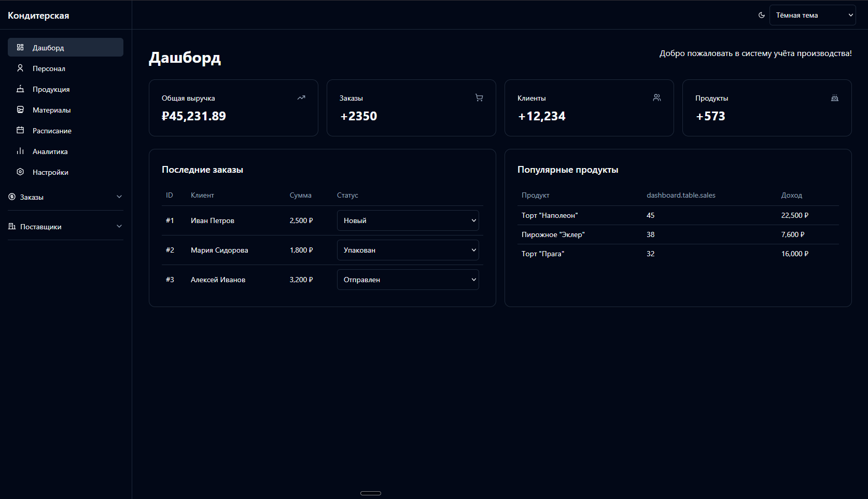This screenshot has width=868, height=499.
Task: Change status of Мария Сидорова order
Action: click(408, 250)
